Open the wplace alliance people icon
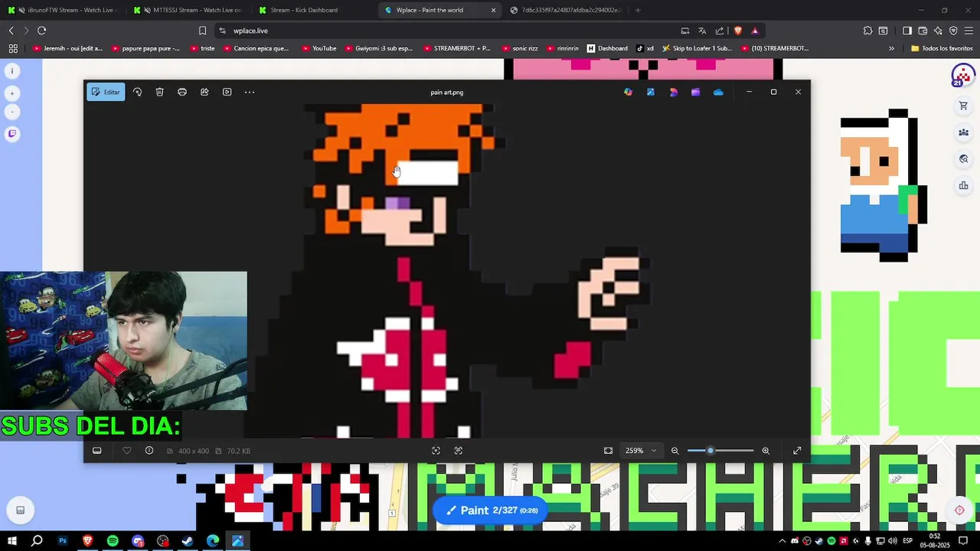This screenshot has width=980, height=551. pos(963,132)
